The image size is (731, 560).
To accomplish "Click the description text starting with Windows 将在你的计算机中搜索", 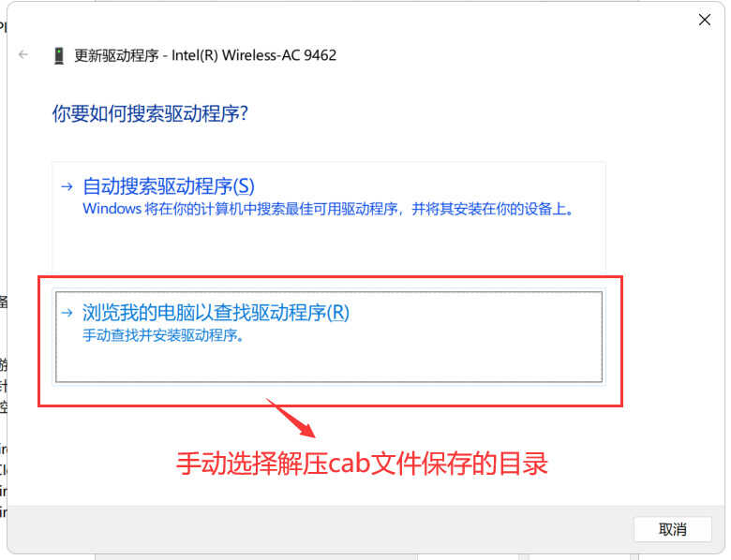I will (x=328, y=209).
